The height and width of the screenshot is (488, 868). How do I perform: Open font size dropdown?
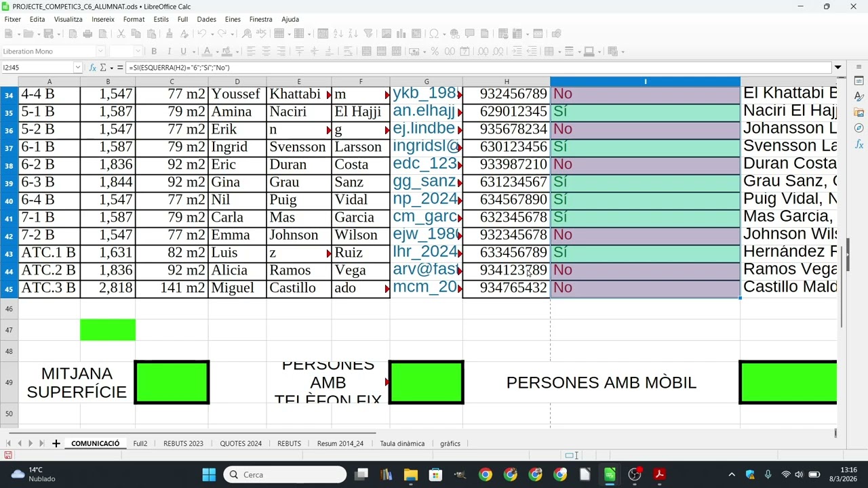(138, 51)
